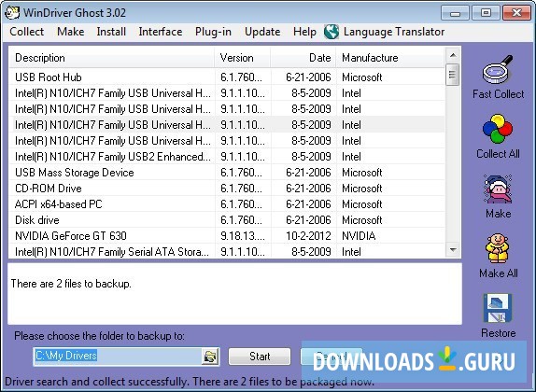Image resolution: width=536 pixels, height=392 pixels.
Task: Select USB Mass Storage Device row
Action: (227, 173)
